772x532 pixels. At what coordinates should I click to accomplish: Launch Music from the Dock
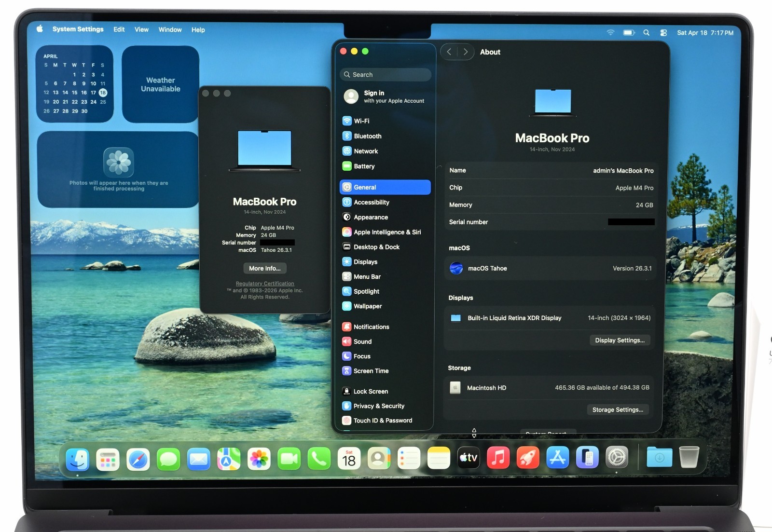point(498,458)
